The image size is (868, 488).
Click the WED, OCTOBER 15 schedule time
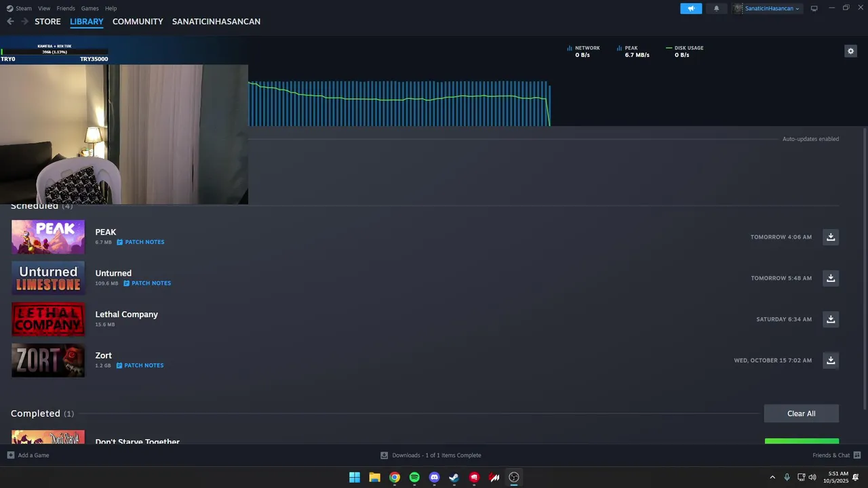click(x=773, y=361)
